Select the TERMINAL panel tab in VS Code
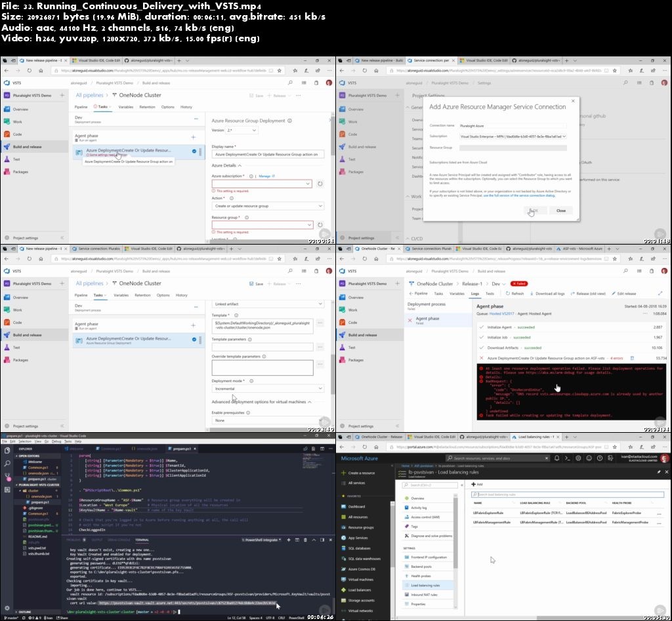The width and height of the screenshot is (672, 621). pyautogui.click(x=142, y=540)
